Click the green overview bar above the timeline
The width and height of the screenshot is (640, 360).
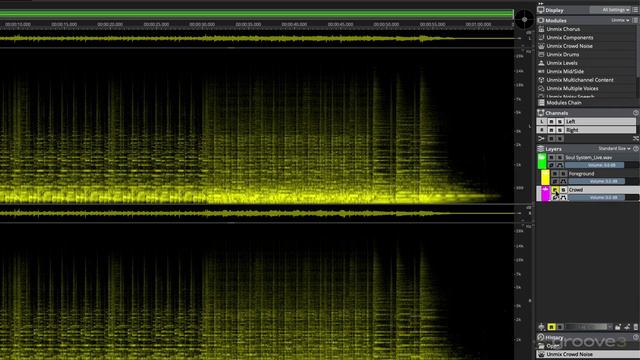[x=256, y=13]
